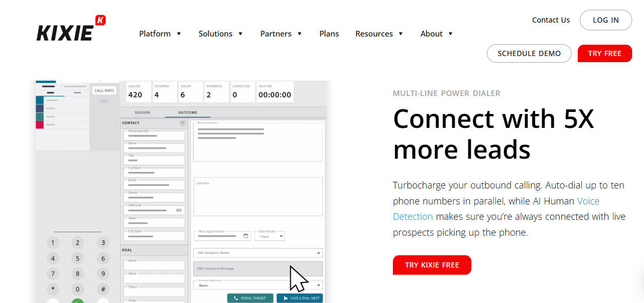This screenshot has width=644, height=303.
Task: Click the phone icon on Redial Target
Action: pos(235,298)
